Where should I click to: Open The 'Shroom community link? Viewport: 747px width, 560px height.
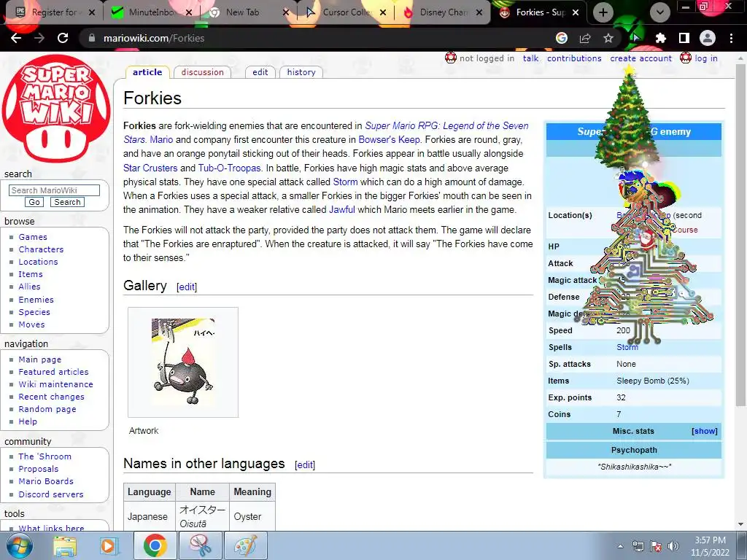pyautogui.click(x=44, y=456)
